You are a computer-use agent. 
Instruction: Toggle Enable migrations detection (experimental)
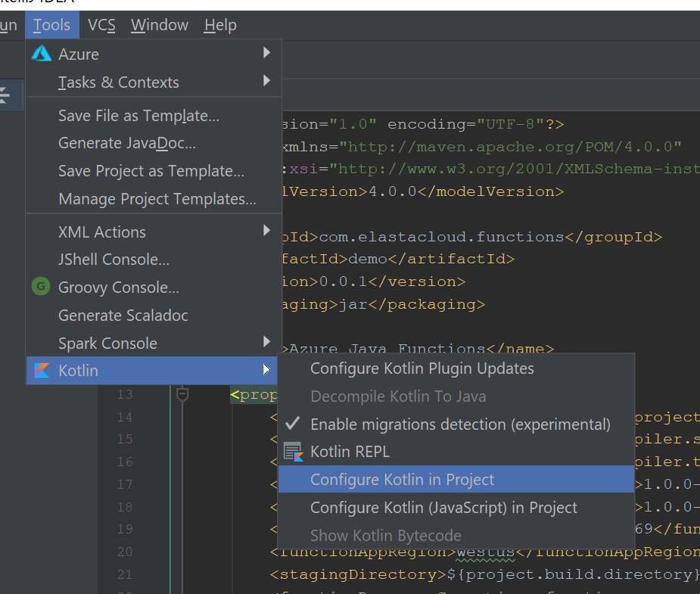pyautogui.click(x=456, y=424)
